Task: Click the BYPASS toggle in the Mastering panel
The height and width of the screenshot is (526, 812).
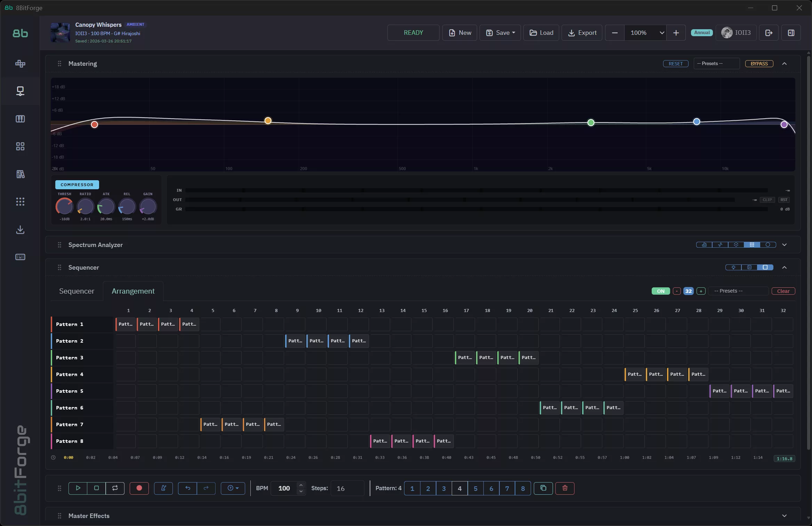Action: click(759, 63)
